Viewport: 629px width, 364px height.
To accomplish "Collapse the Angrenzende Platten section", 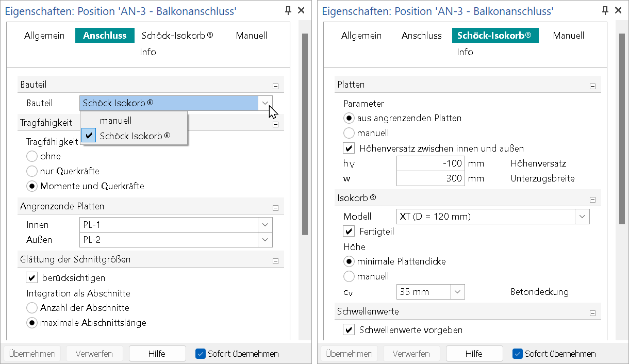I will click(275, 208).
